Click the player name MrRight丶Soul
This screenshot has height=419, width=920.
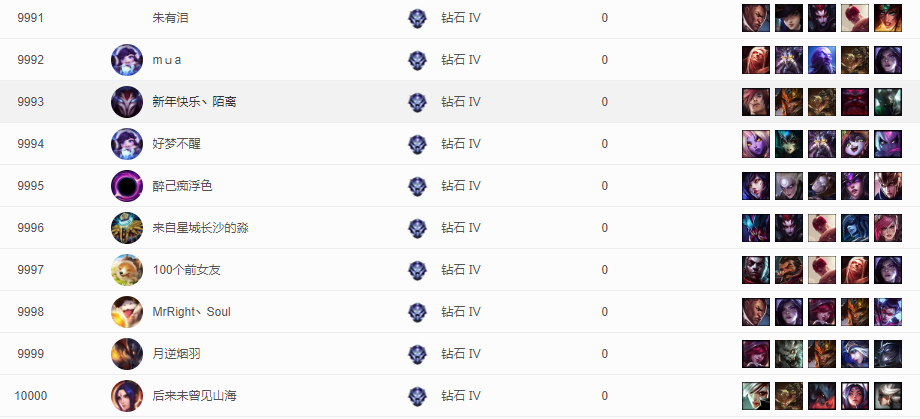(191, 312)
